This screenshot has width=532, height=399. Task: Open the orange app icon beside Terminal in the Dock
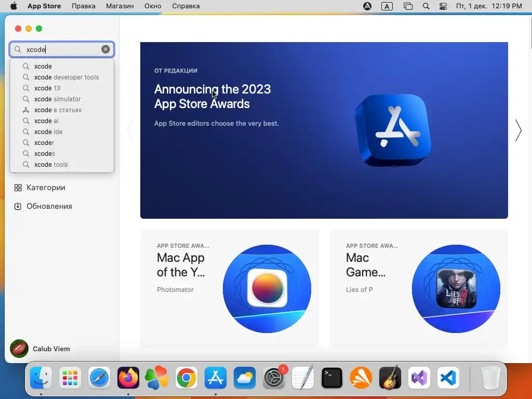[361, 378]
